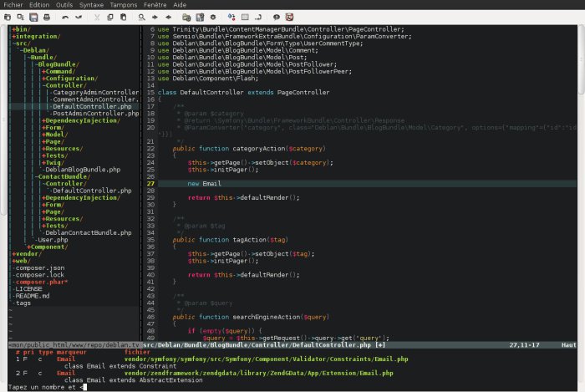Collapse the ~ContactBundle/ folder
The height and width of the screenshot is (392, 585).
click(63, 176)
